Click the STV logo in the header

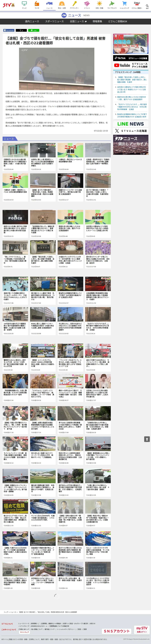pos(9,5)
